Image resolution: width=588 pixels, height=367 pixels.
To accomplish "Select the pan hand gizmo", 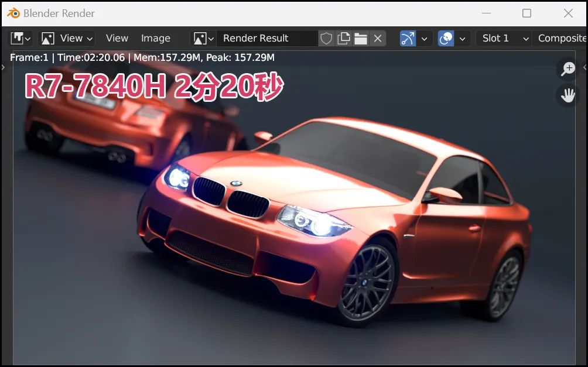I will pyautogui.click(x=568, y=95).
